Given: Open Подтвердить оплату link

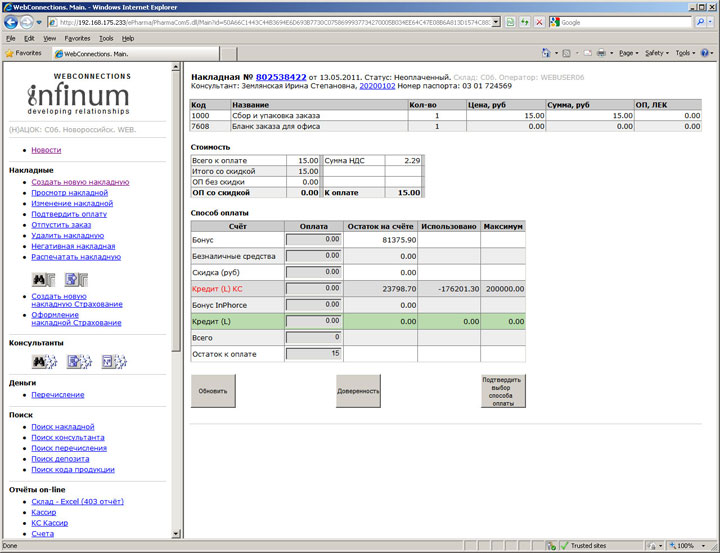Looking at the screenshot, I should [x=69, y=214].
